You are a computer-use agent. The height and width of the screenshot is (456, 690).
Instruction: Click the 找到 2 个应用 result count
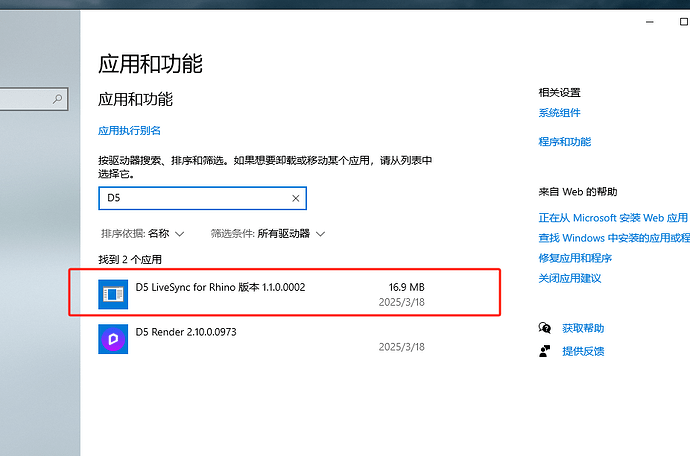click(x=130, y=260)
